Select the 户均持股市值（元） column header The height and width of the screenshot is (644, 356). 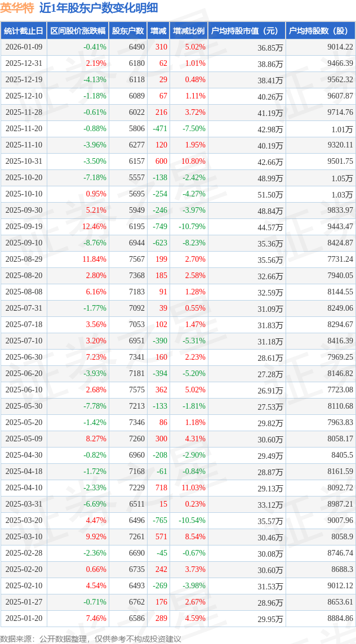[246, 31]
